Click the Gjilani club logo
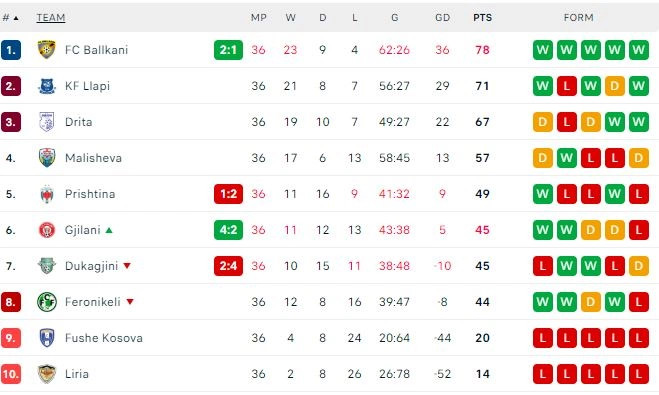659x395 pixels. tap(47, 230)
